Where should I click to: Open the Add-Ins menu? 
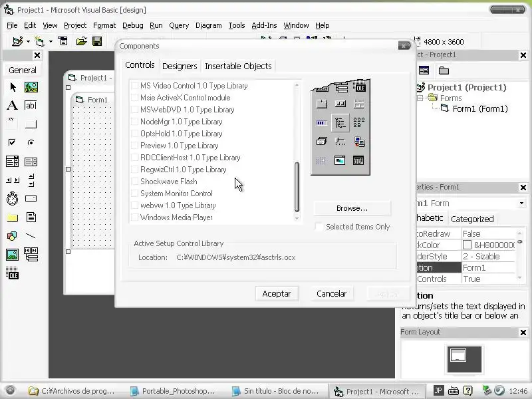264,25
